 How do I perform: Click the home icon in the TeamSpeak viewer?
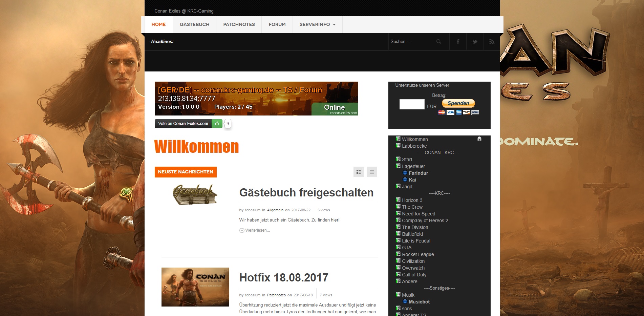click(479, 139)
